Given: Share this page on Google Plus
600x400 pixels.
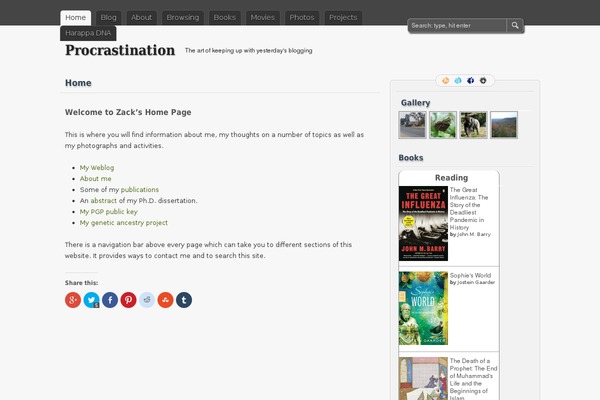Looking at the screenshot, I should (x=73, y=300).
